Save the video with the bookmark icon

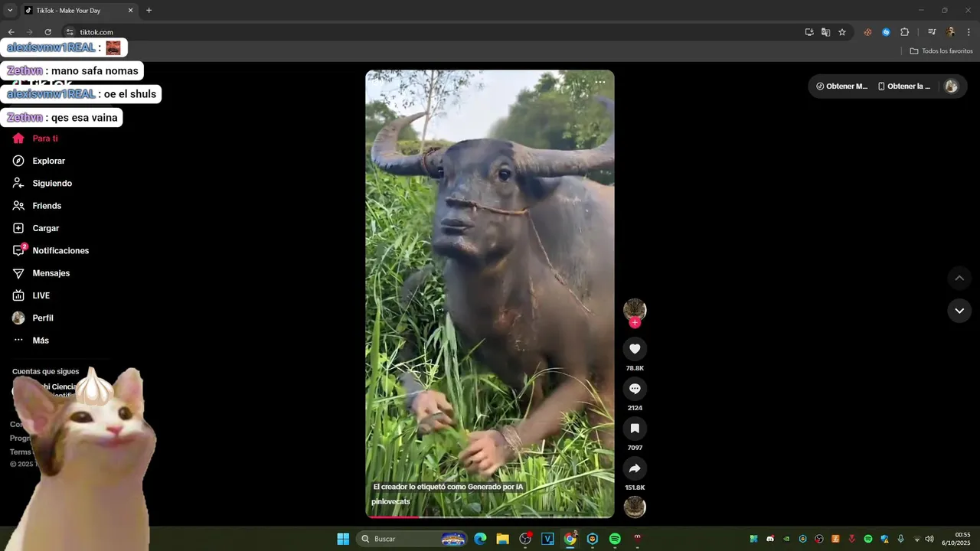pos(635,429)
